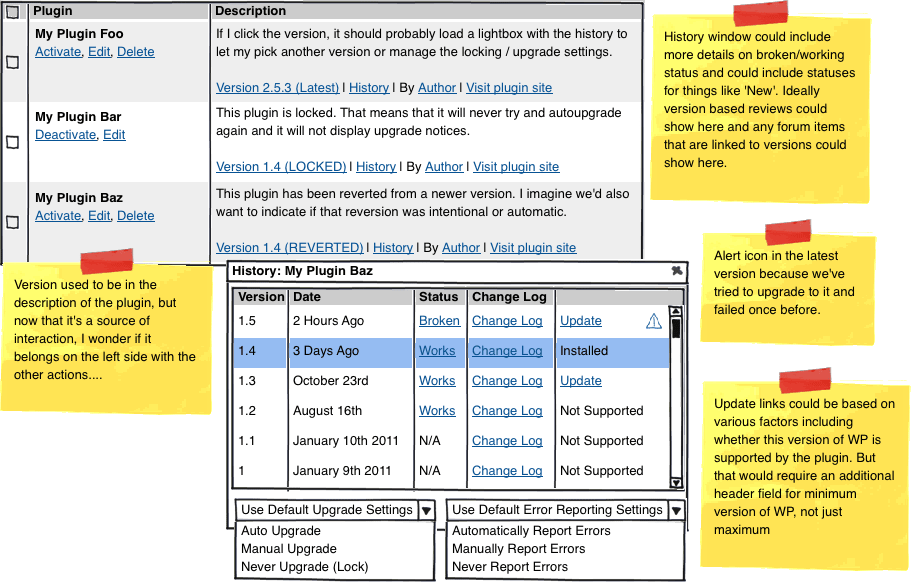This screenshot has width=911, height=582.
Task: Click Update for version 1.3
Action: (580, 381)
